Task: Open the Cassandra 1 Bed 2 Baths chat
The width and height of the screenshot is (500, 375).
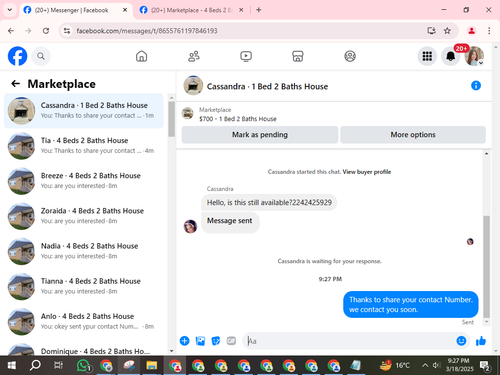Action: pos(84,110)
